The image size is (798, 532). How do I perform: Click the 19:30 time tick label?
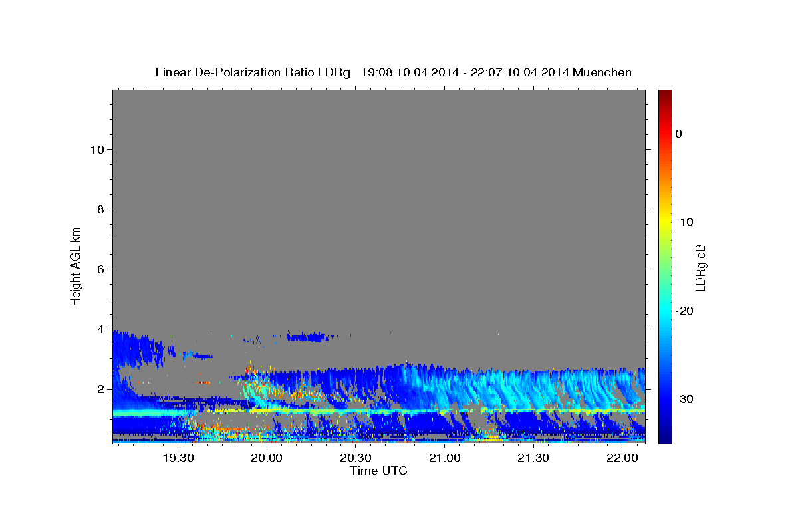(x=179, y=458)
